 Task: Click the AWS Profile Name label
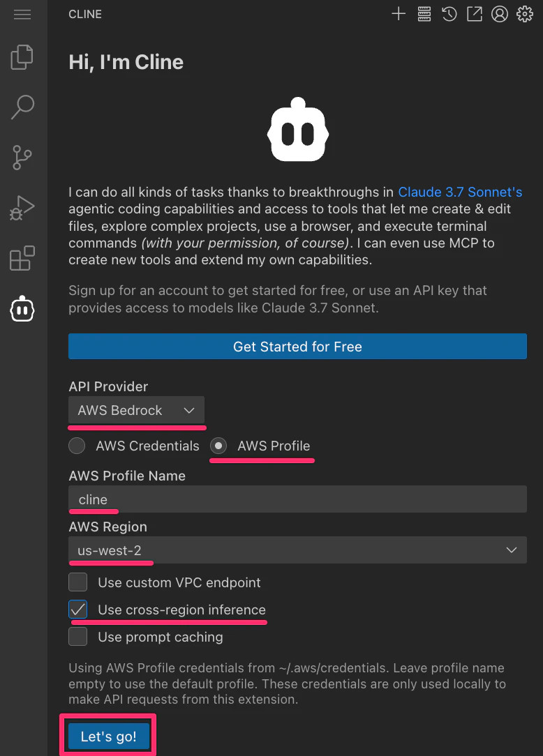(x=127, y=476)
